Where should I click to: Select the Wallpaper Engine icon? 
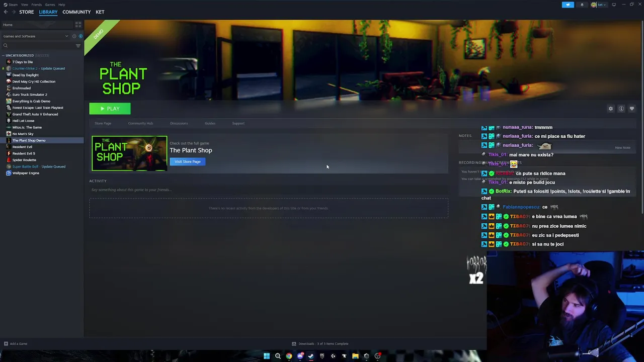click(x=9, y=173)
